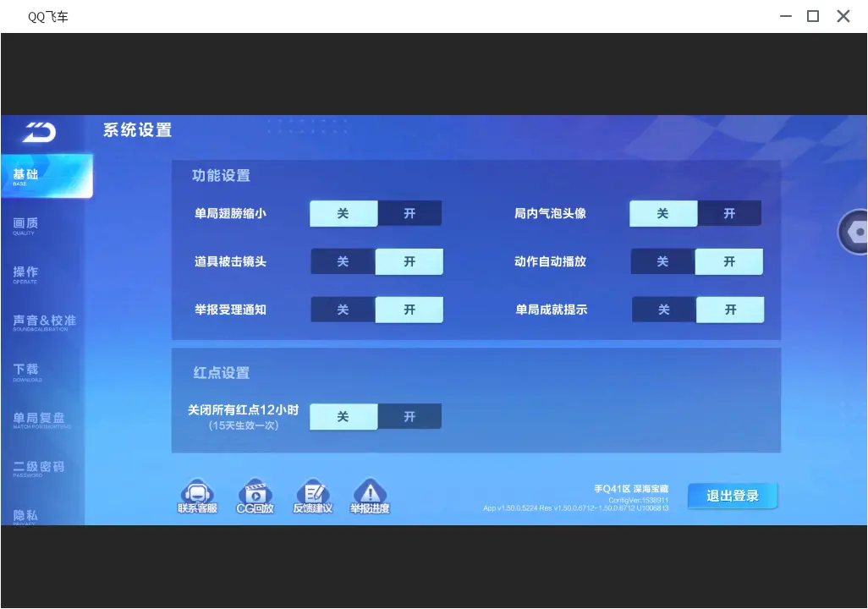Screen dimensions: 868x609
Task: Switch 举报受理通知 to 开
Action: [x=409, y=310]
